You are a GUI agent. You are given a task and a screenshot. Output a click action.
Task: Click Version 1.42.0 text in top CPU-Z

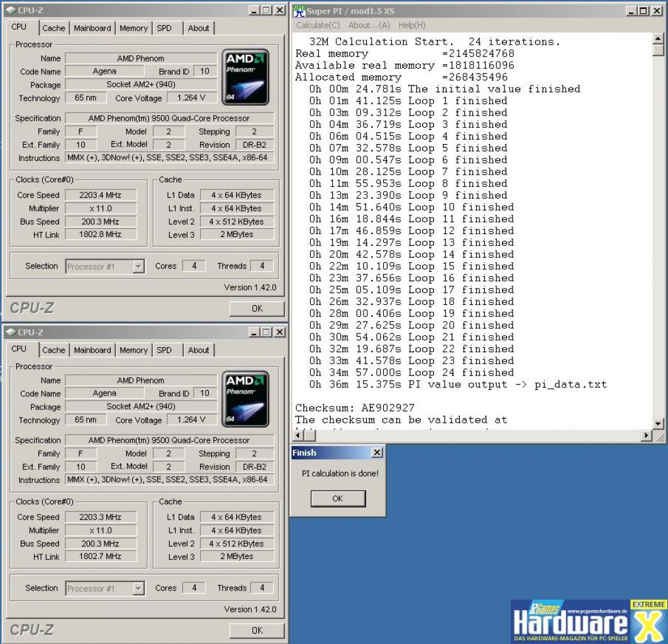250,287
